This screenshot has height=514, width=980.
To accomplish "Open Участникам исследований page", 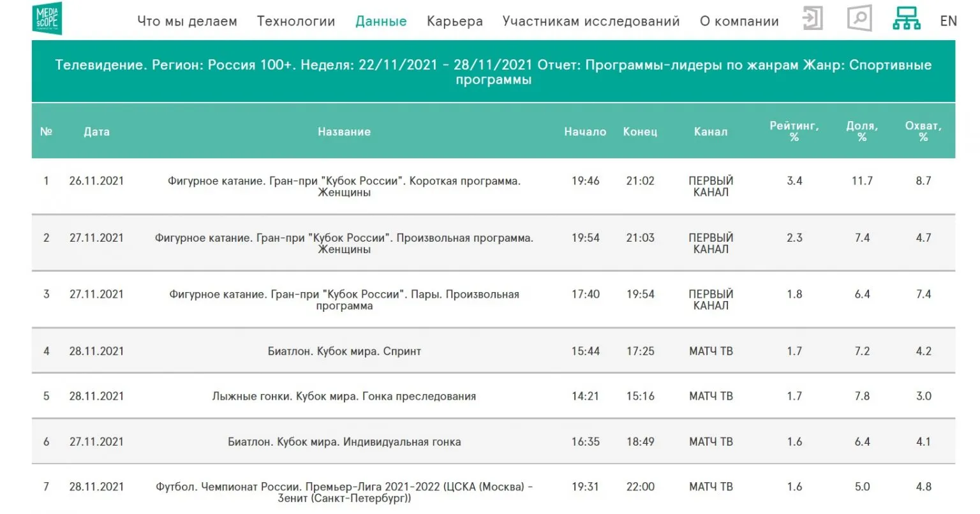I will pyautogui.click(x=591, y=21).
